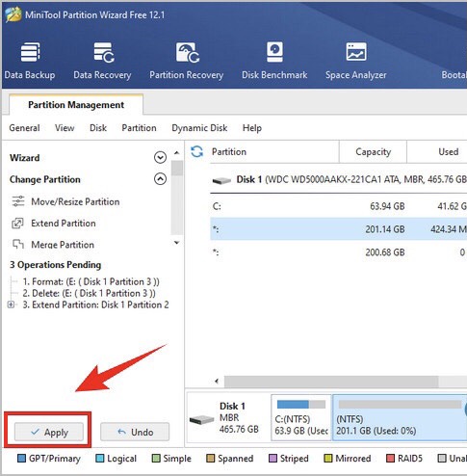467x476 pixels.
Task: Pick the Merge Partition action
Action: pyautogui.click(x=53, y=245)
